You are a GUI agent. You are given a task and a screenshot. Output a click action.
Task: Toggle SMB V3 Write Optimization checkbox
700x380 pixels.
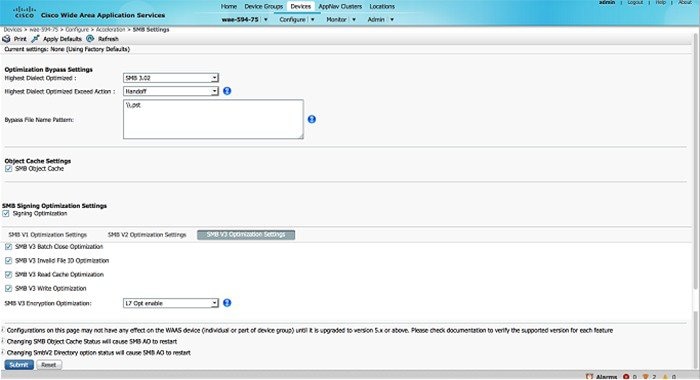pos(8,288)
